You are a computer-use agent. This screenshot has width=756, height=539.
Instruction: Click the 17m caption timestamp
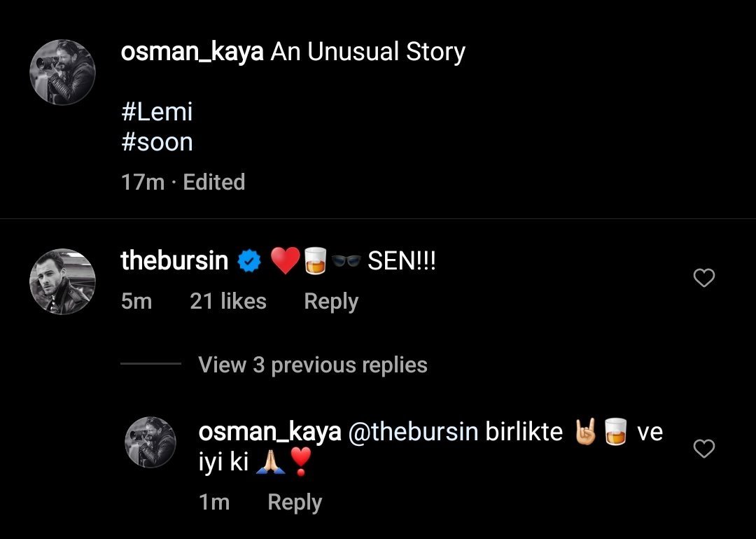click(143, 182)
